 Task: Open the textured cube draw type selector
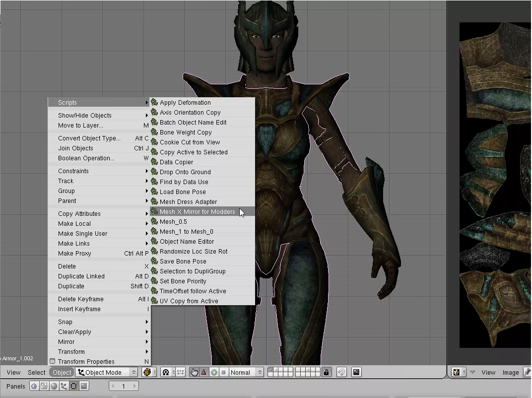pos(150,372)
